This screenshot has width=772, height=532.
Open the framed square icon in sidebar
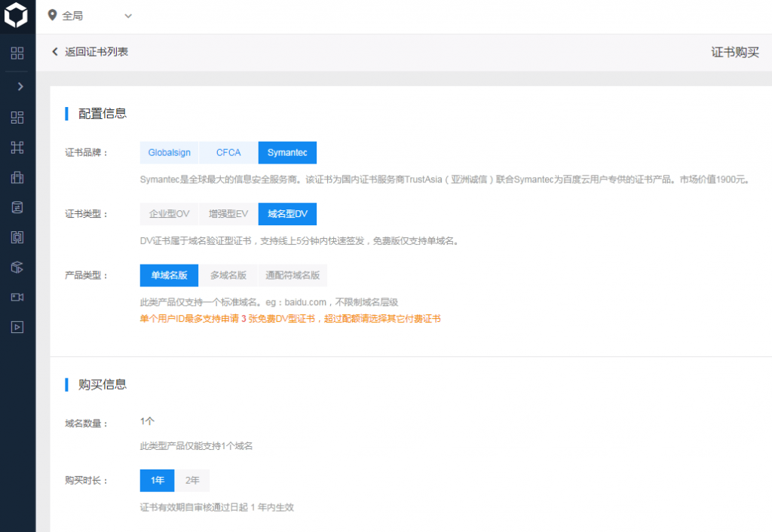17,237
